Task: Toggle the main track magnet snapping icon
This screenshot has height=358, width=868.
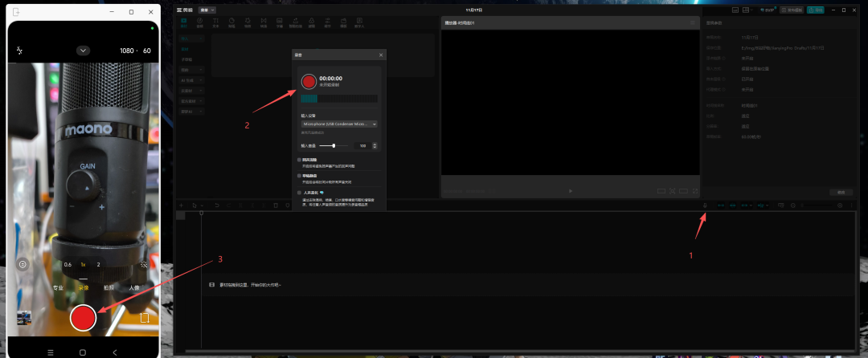Action: pyautogui.click(x=721, y=205)
